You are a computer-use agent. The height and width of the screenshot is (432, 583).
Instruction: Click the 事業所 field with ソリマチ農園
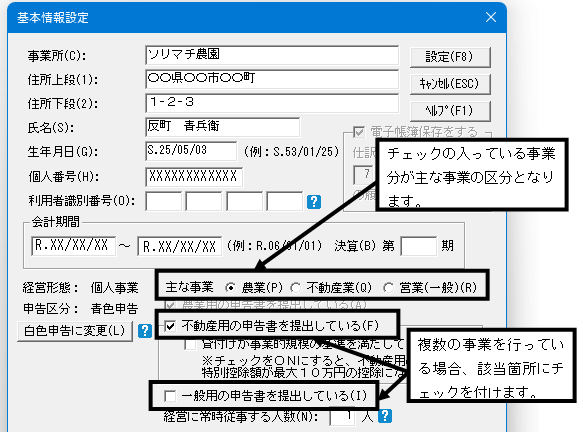coord(272,55)
